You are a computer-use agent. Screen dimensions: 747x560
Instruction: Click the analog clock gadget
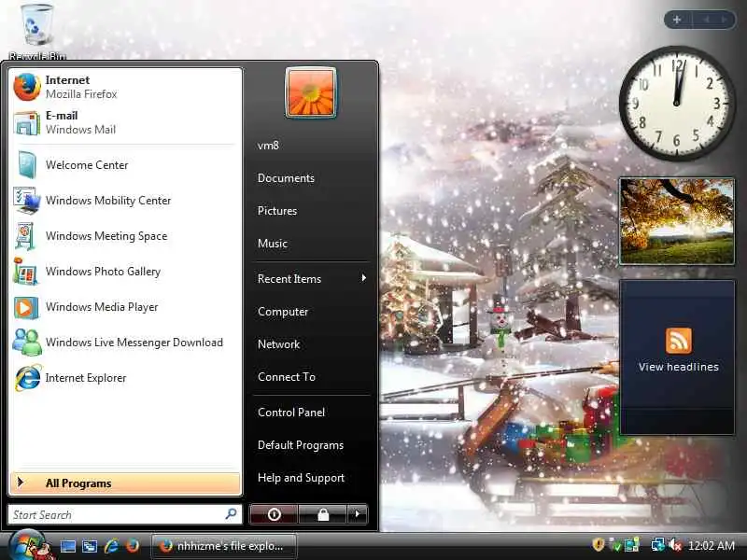pos(677,103)
